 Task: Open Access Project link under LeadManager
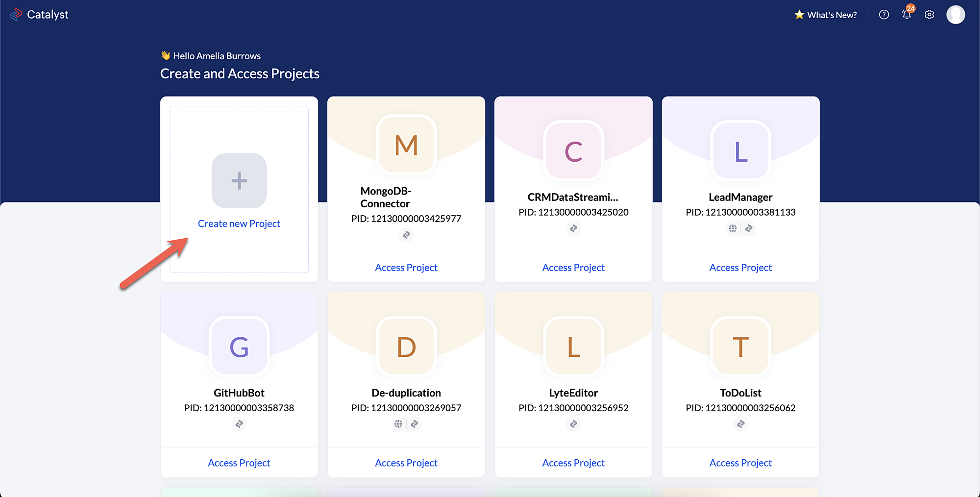740,268
